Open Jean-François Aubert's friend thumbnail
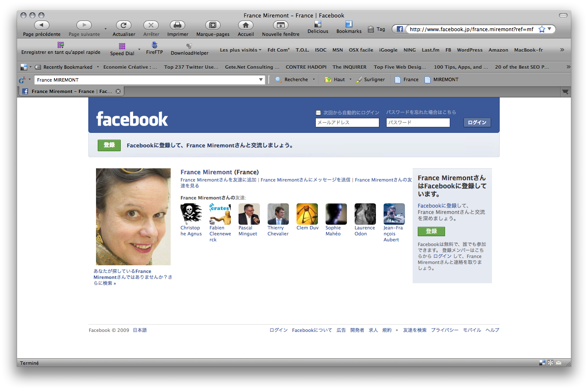 tap(394, 214)
